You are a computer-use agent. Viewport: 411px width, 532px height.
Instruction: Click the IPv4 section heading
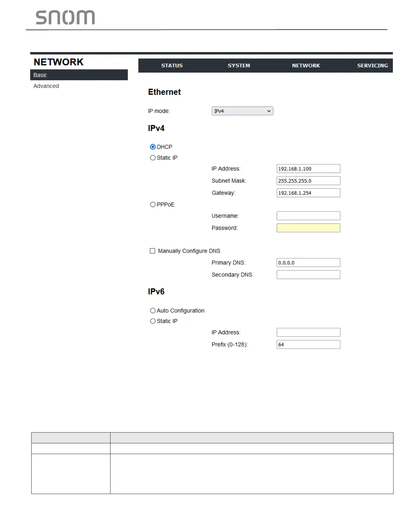point(156,128)
